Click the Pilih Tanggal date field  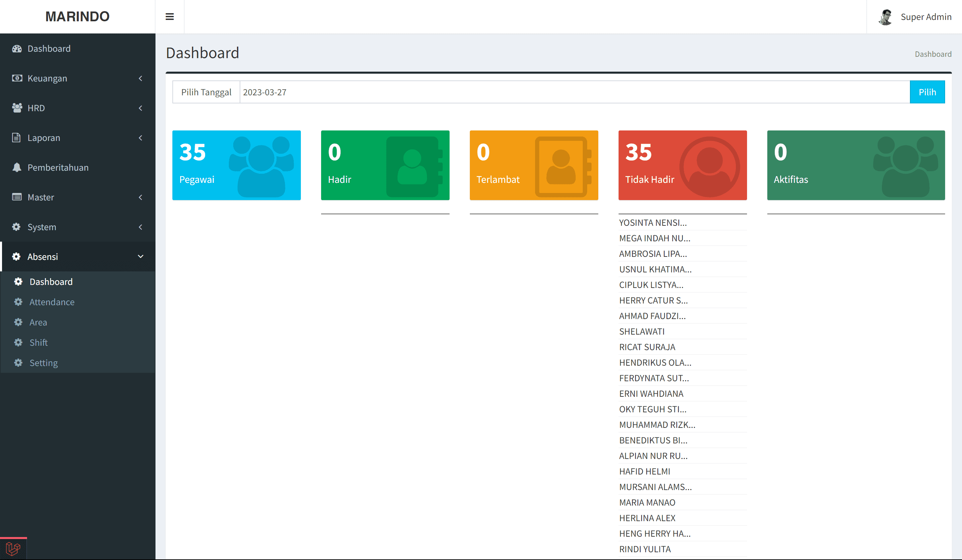point(574,92)
